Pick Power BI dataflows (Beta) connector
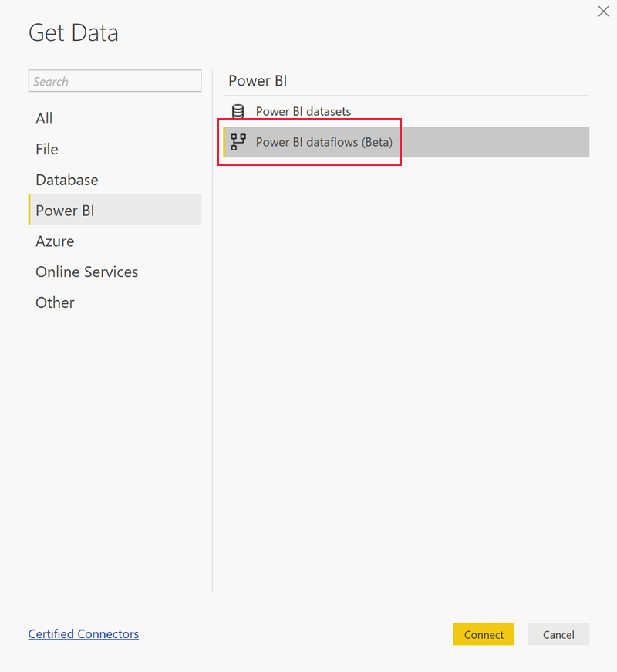617x672 pixels. tap(406, 142)
